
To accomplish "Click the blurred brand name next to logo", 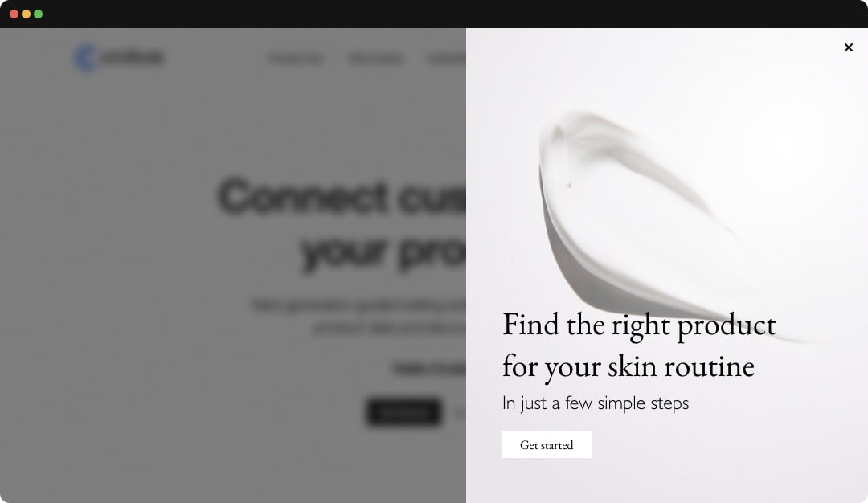I will pyautogui.click(x=133, y=57).
